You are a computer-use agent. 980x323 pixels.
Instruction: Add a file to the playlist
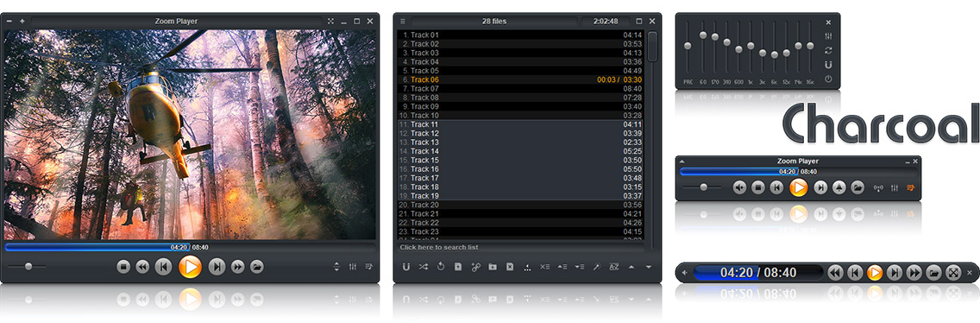pyautogui.click(x=458, y=267)
